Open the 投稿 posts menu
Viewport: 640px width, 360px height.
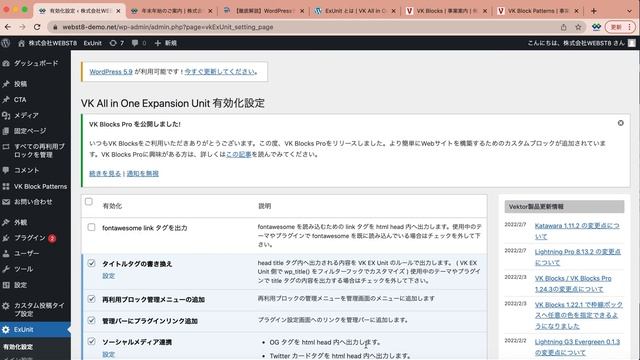(20, 84)
